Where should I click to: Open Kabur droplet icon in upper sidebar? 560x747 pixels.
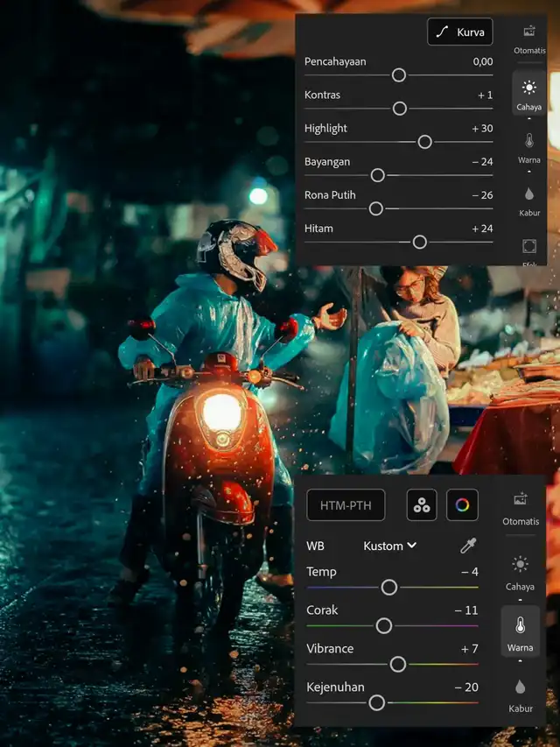[528, 200]
